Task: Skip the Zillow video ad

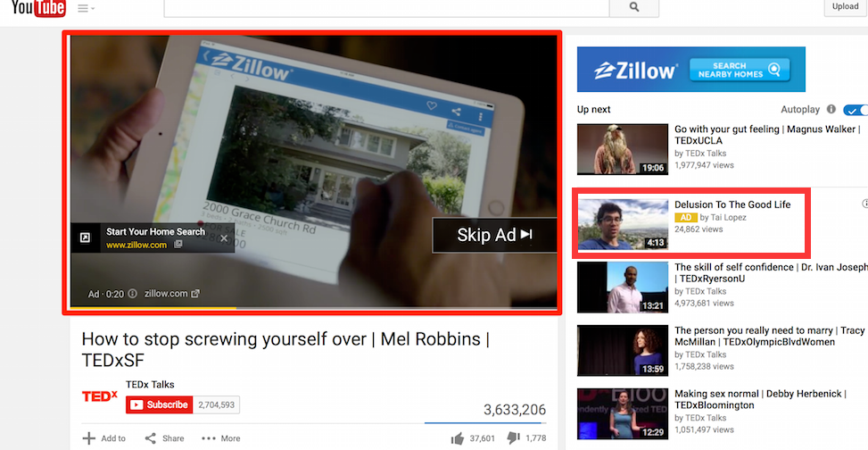Action: click(x=494, y=235)
